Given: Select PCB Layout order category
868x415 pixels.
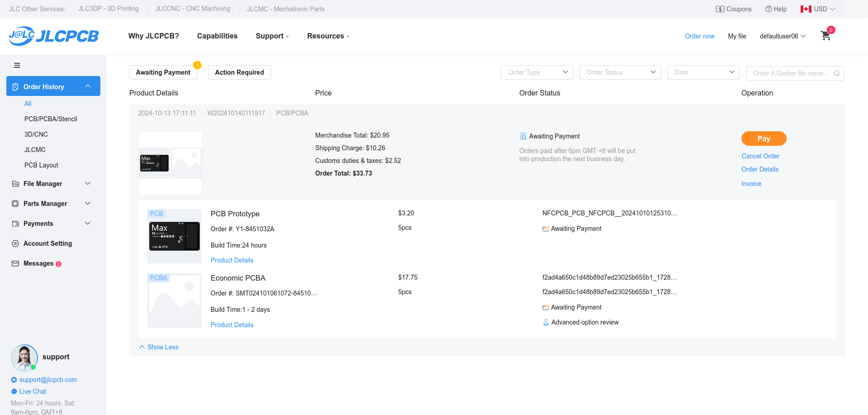Looking at the screenshot, I should point(41,165).
